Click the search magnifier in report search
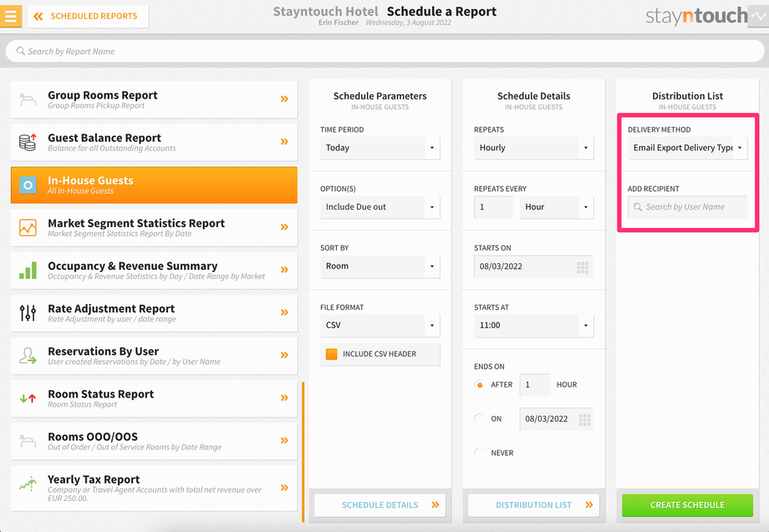This screenshot has height=532, width=769. (x=20, y=51)
